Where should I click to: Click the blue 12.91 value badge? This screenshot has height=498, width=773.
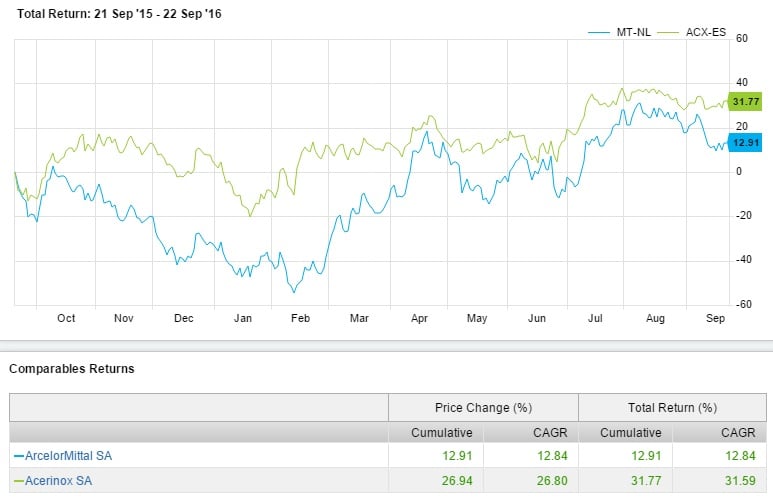[746, 143]
